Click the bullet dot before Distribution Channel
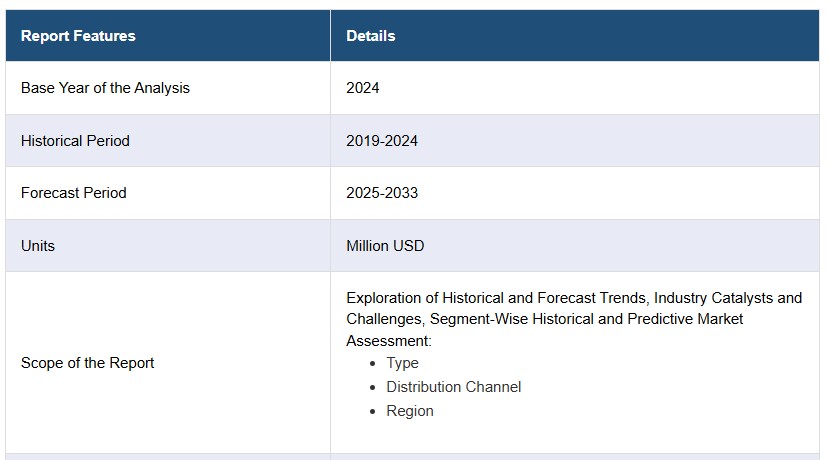The width and height of the screenshot is (829, 460). [373, 388]
